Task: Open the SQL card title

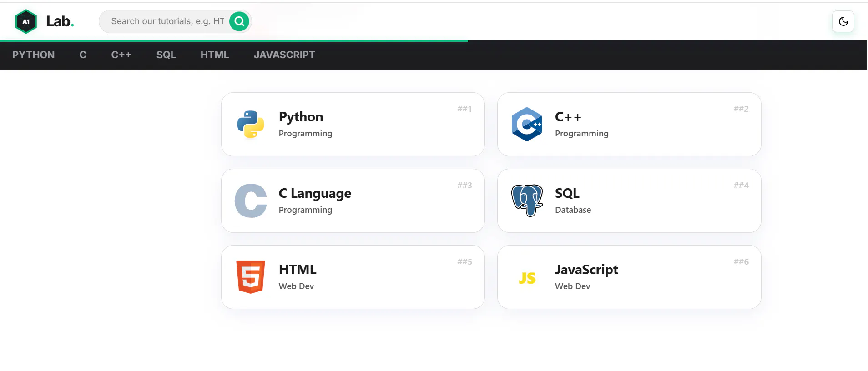Action: [x=567, y=193]
